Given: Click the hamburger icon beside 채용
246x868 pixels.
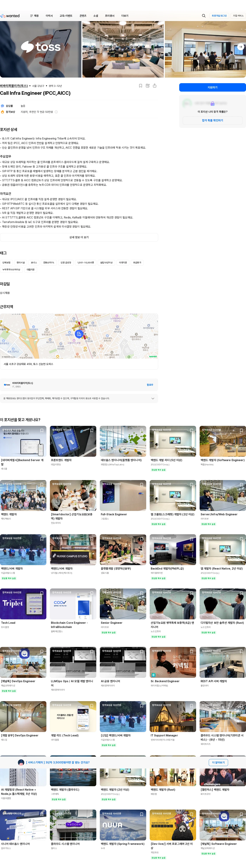Looking at the screenshot, I should coord(31,16).
